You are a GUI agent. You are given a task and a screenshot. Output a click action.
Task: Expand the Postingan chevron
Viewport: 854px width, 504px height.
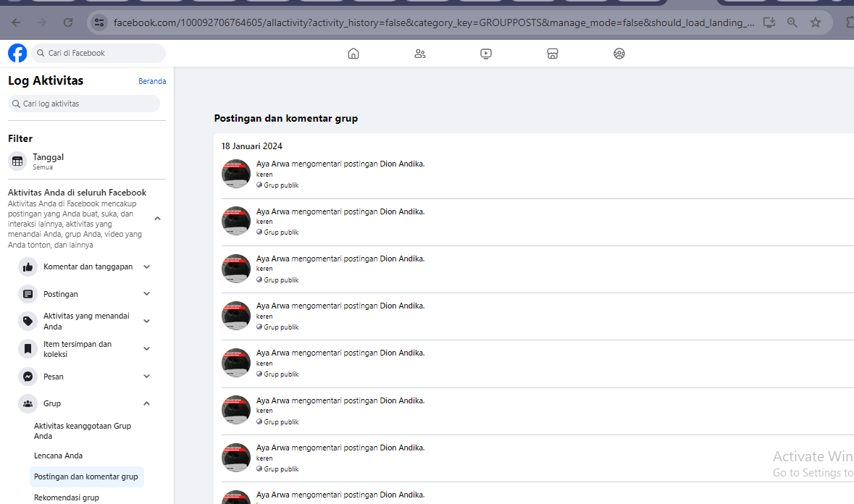pyautogui.click(x=146, y=294)
